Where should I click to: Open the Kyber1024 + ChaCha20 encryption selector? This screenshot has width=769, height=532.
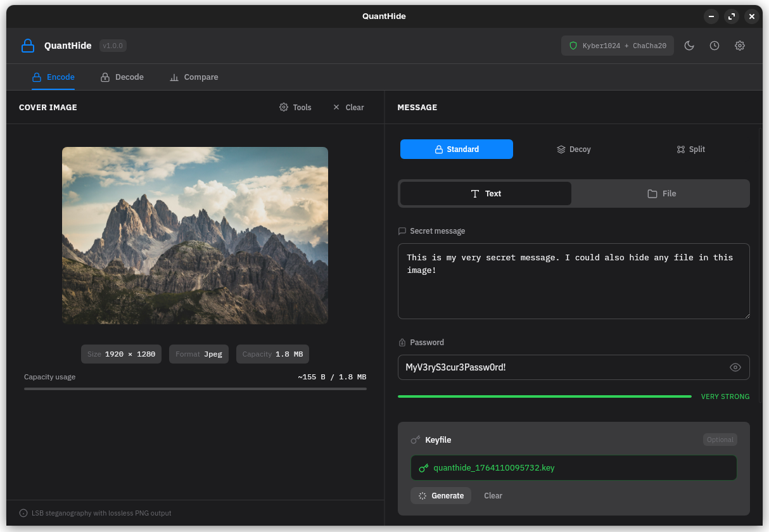point(617,46)
